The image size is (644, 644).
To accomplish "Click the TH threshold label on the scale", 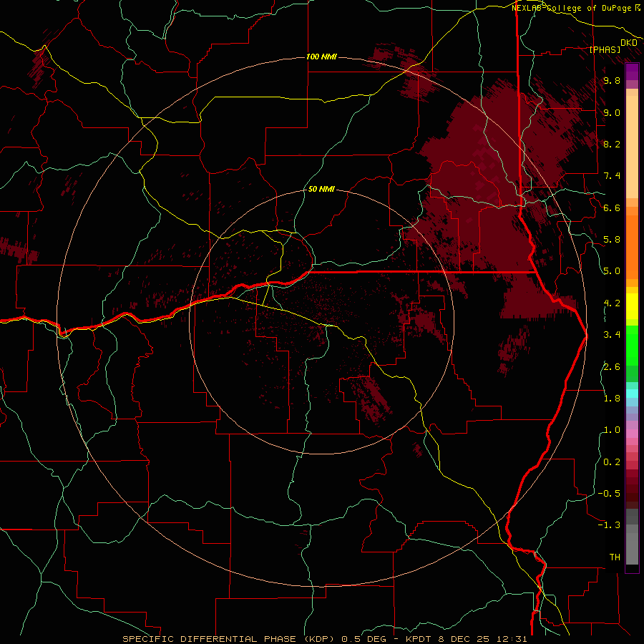I will click(615, 557).
